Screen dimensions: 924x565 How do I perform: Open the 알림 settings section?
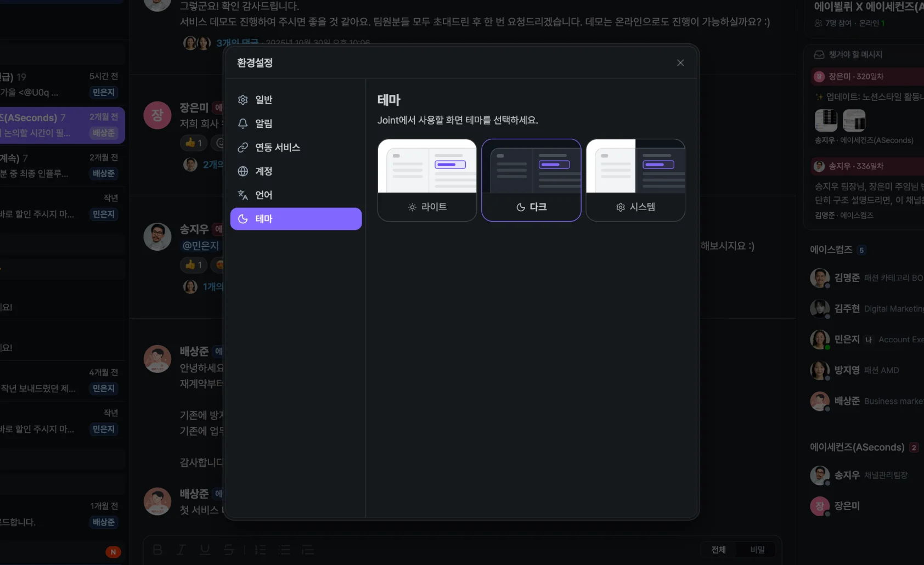tap(296, 123)
